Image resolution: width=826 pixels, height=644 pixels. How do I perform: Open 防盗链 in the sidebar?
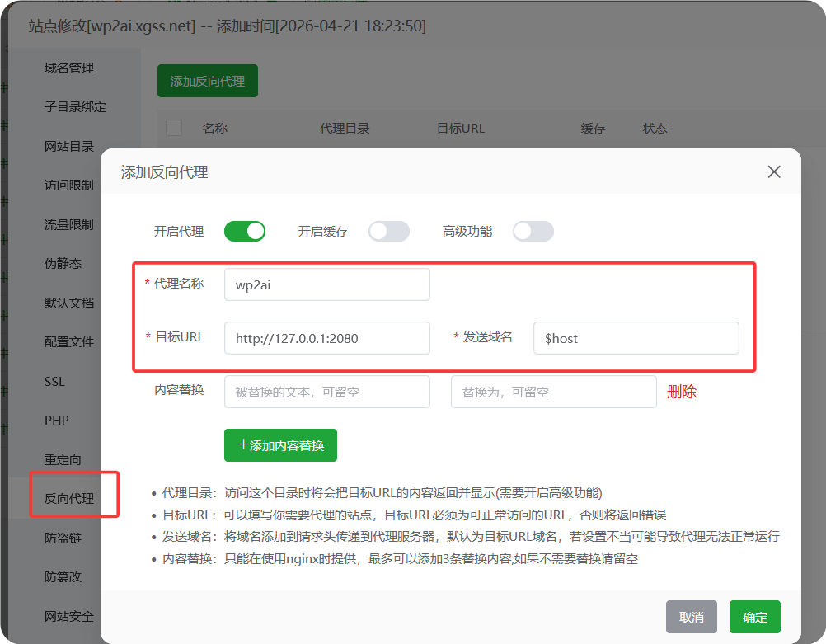[63, 538]
